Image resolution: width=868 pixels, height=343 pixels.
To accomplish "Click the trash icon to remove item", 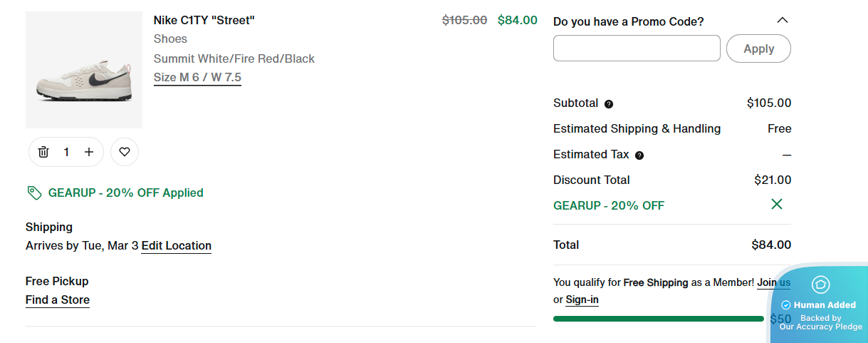I will (x=43, y=152).
